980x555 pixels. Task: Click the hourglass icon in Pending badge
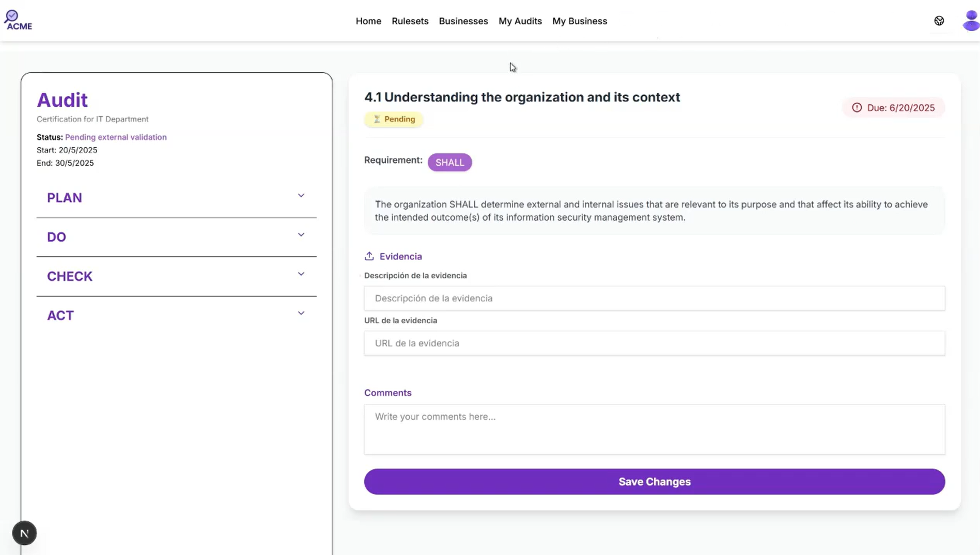[377, 119]
